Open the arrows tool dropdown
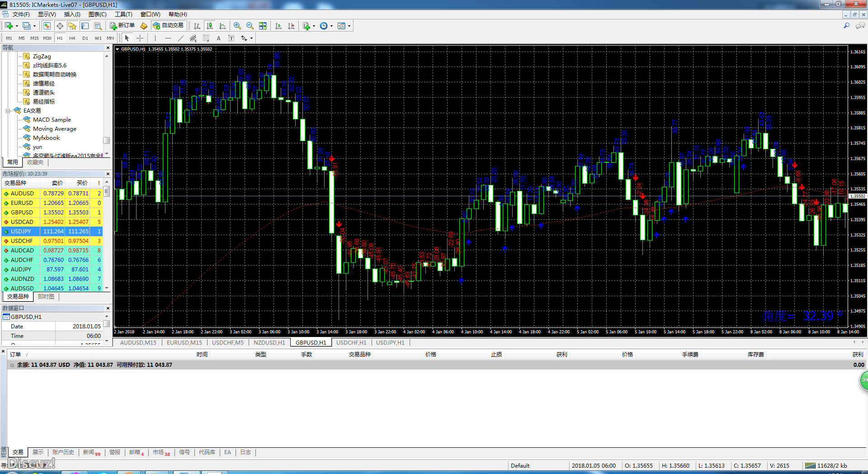Screen dimensions: 868x474 251,38
